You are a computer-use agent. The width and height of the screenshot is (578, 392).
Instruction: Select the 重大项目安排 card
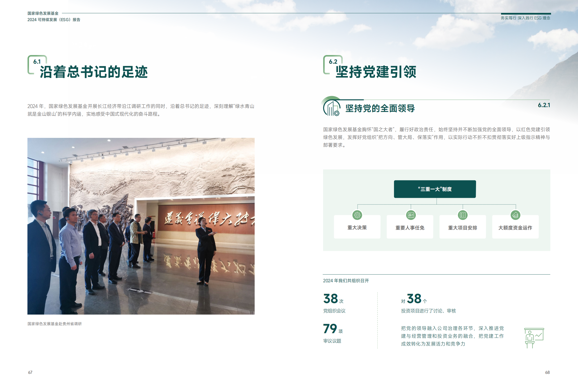click(x=463, y=227)
